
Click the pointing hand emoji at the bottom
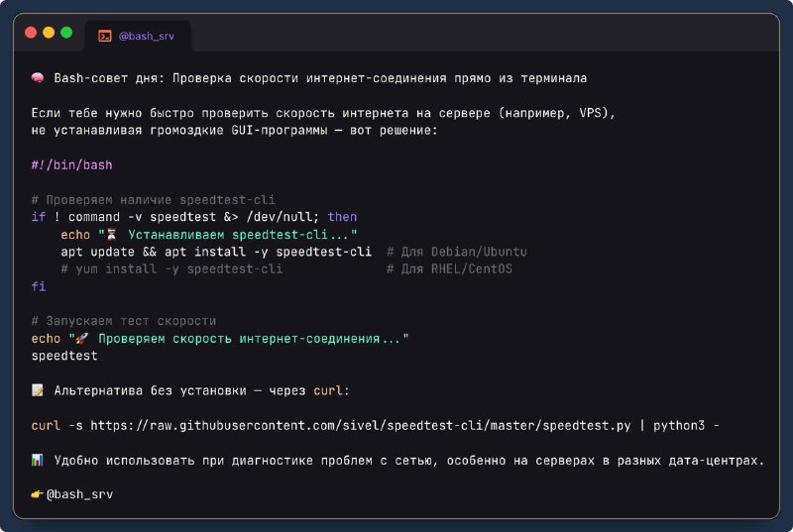click(x=38, y=494)
